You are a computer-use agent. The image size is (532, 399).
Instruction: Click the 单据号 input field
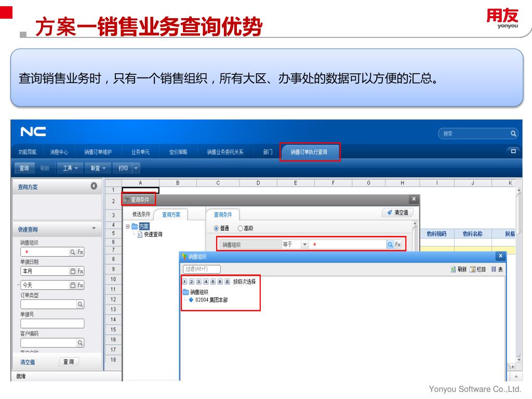[x=52, y=323]
